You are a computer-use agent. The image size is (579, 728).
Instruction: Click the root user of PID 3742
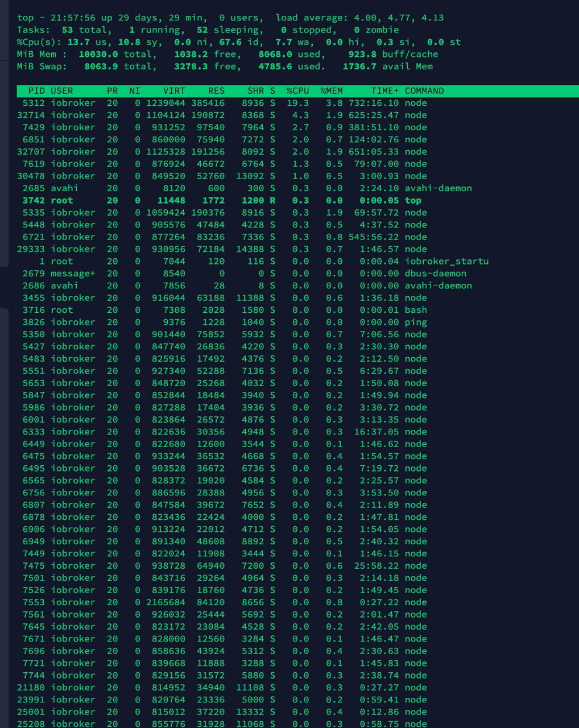(x=62, y=200)
